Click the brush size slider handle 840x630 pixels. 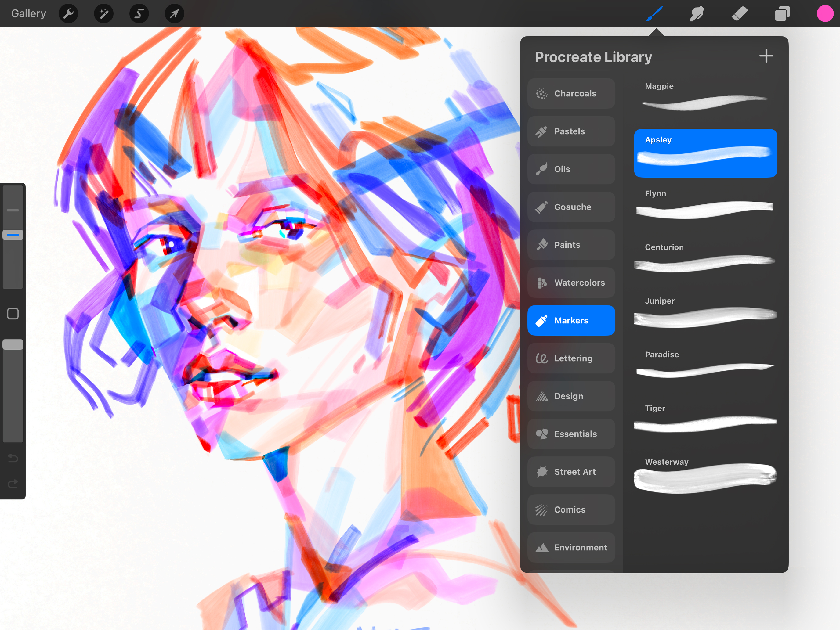[13, 235]
